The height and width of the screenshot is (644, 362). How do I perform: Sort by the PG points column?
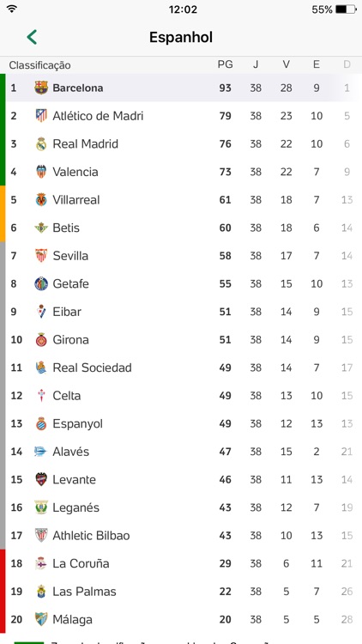(225, 64)
